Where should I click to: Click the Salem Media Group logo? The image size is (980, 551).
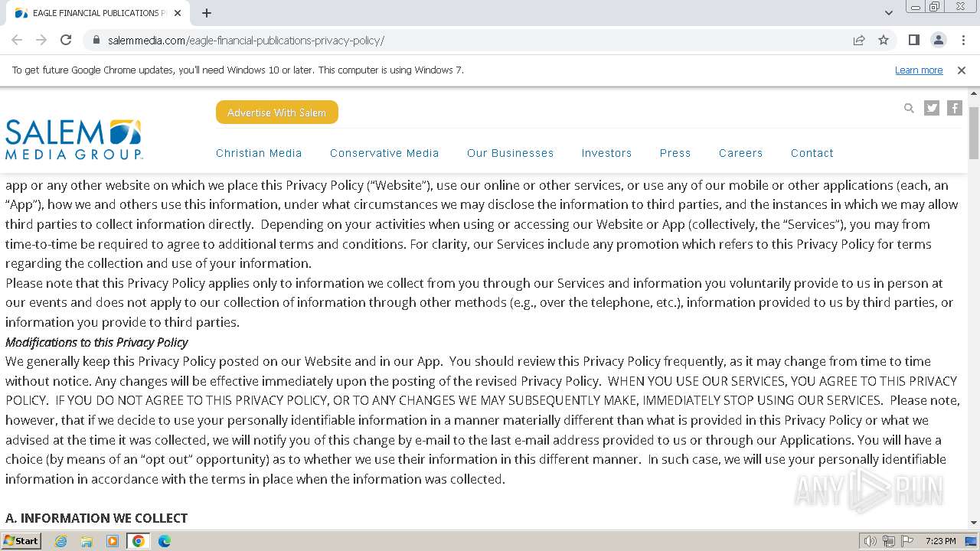(x=74, y=139)
